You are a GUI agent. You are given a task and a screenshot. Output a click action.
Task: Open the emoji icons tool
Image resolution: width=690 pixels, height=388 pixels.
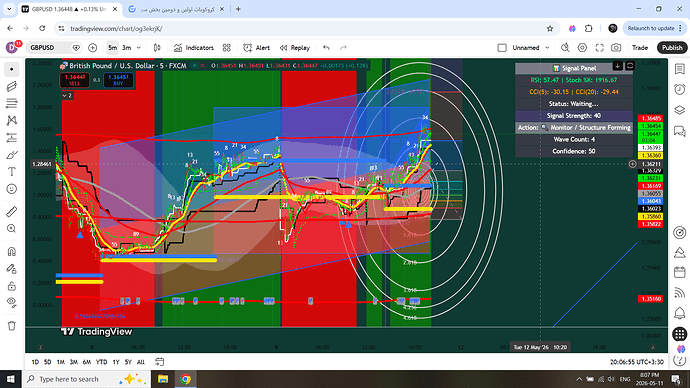pos(12,189)
